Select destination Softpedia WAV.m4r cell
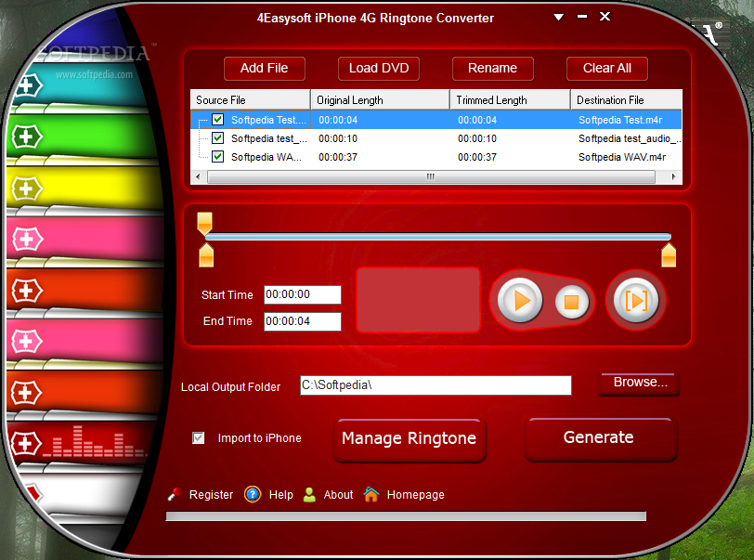This screenshot has width=754, height=560. click(622, 157)
